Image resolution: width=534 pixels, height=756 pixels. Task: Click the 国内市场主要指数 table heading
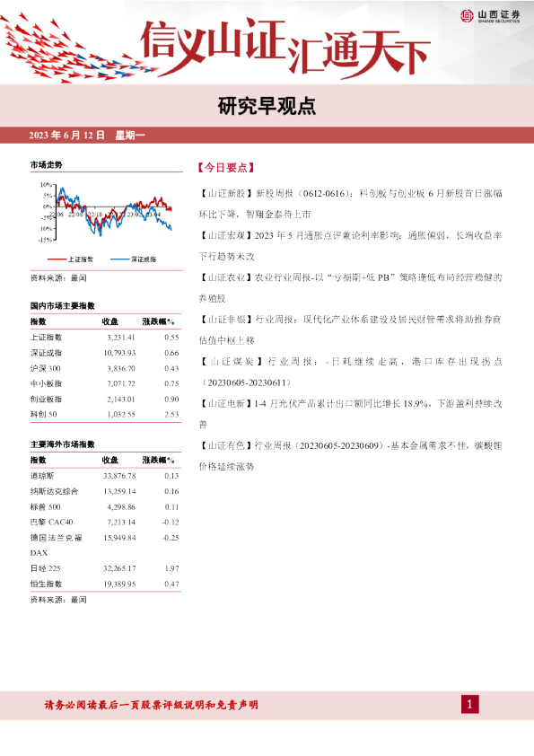[x=63, y=305]
